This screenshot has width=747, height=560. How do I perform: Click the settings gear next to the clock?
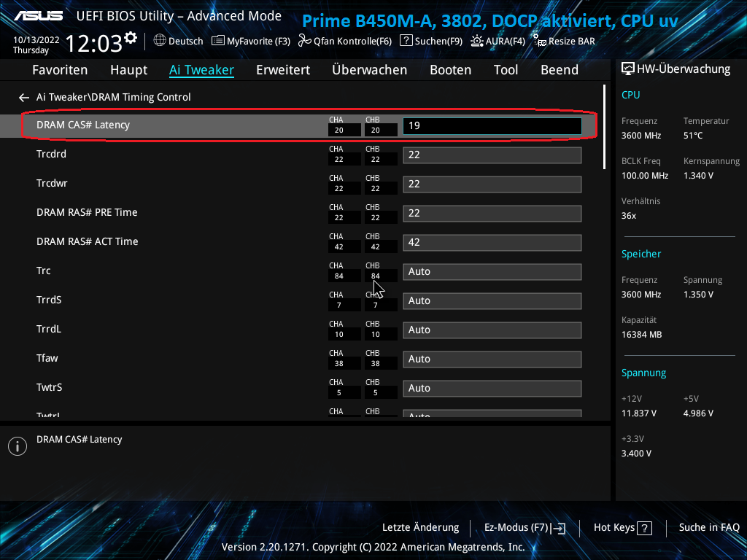coord(131,38)
